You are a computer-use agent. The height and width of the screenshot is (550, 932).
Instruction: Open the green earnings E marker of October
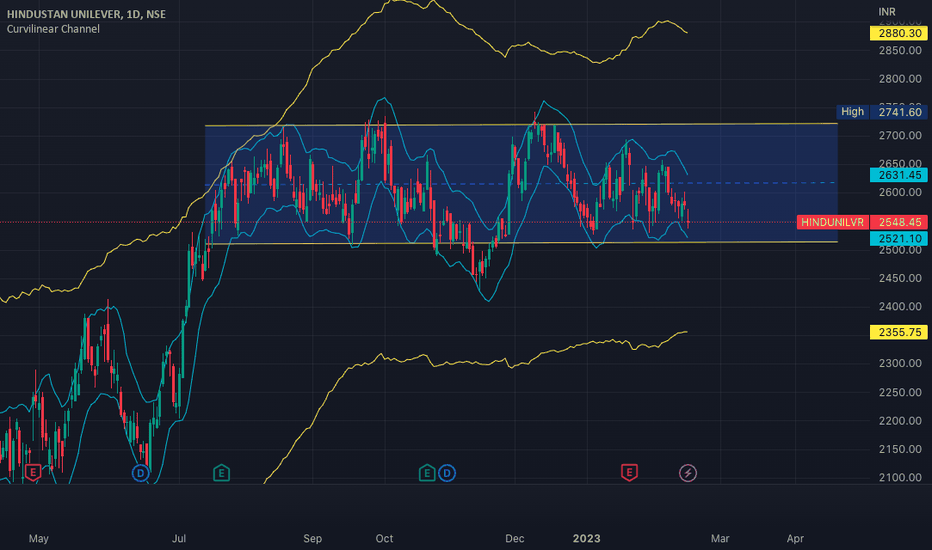click(426, 473)
